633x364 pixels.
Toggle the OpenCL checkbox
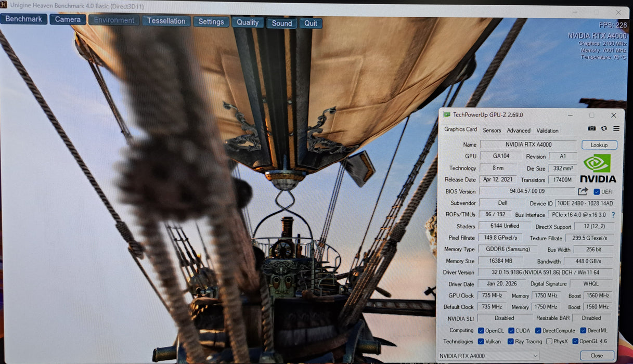tap(481, 331)
